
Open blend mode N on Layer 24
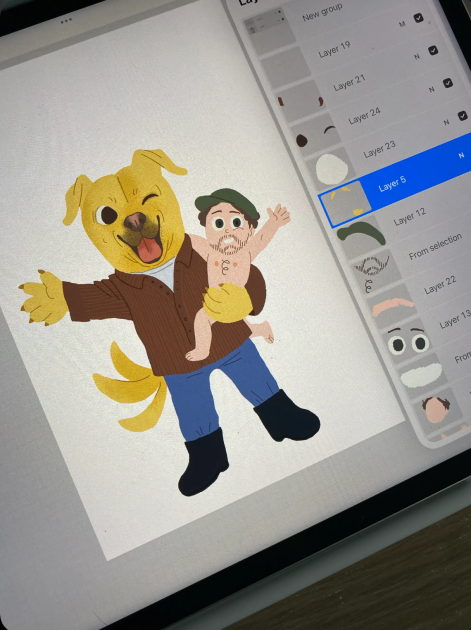click(x=431, y=89)
